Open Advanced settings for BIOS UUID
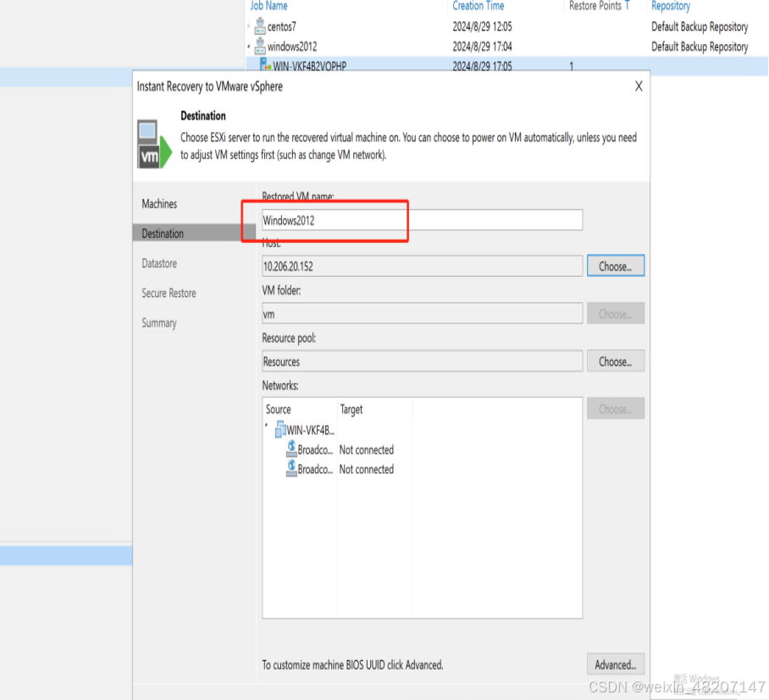 616,664
